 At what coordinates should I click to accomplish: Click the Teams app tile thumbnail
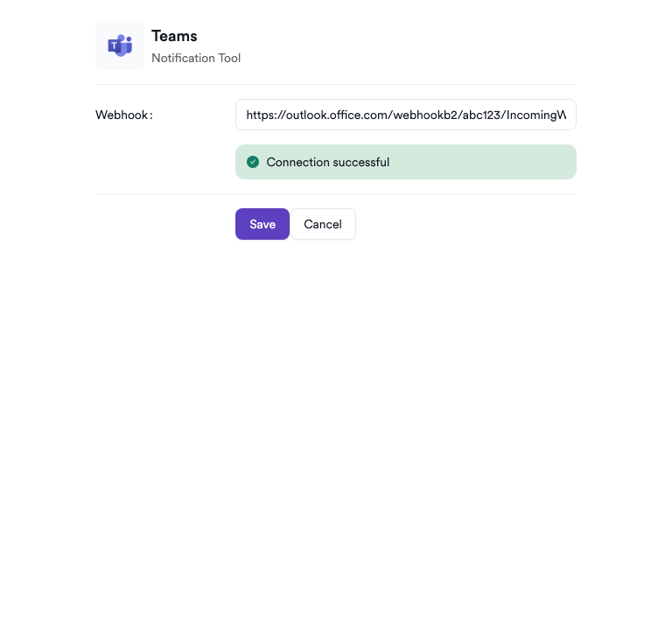(x=120, y=45)
